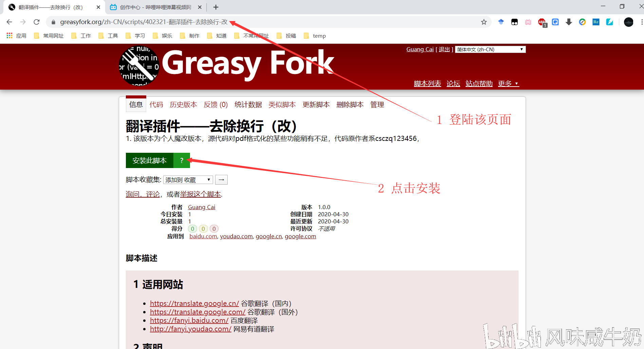
Task: Select the 代码 tab
Action: pyautogui.click(x=156, y=105)
